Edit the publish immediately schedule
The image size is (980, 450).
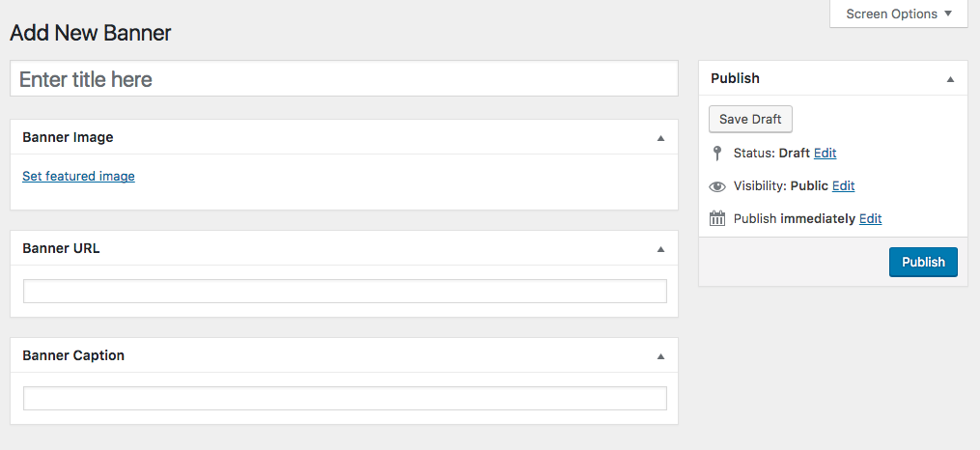[870, 218]
